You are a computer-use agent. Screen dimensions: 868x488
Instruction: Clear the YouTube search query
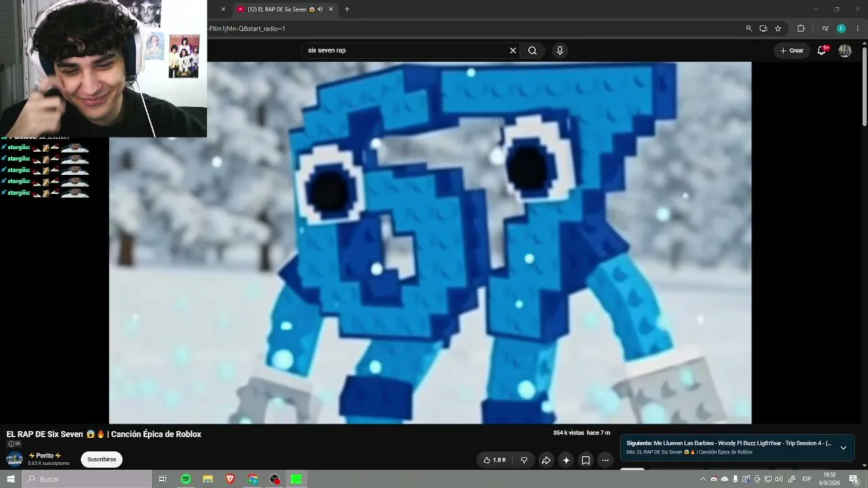click(x=513, y=50)
